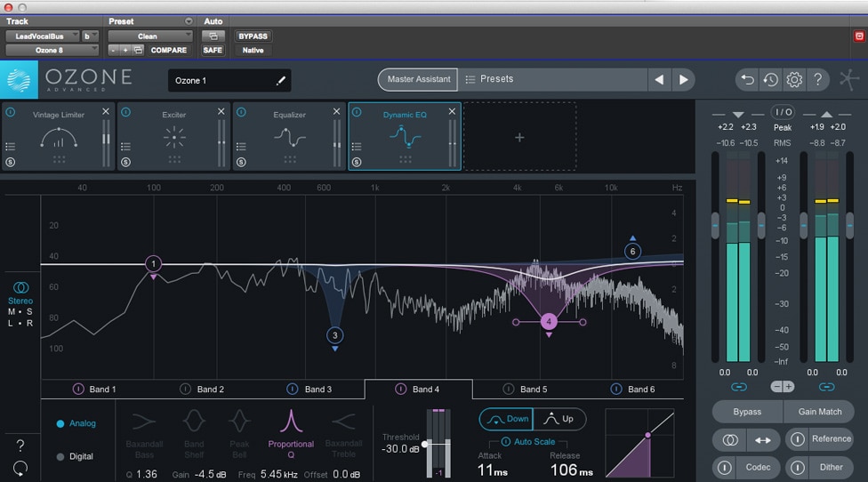
Task: Open the b insert position dropdown
Action: coord(90,36)
